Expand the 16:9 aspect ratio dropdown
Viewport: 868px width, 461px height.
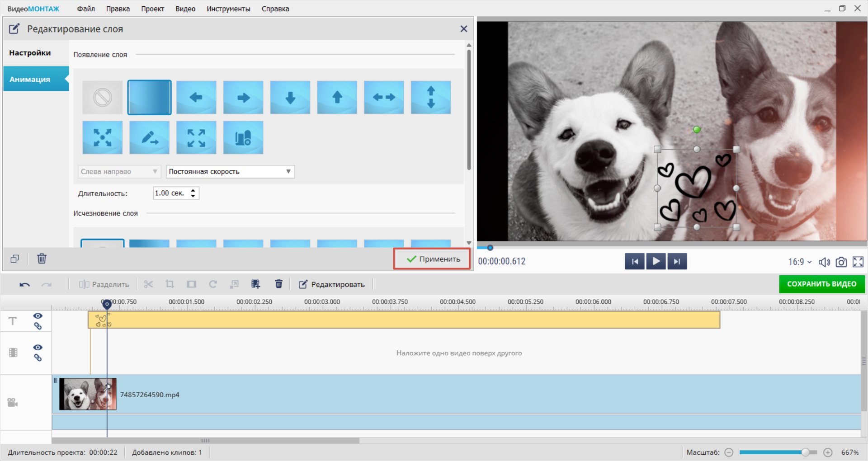click(x=800, y=262)
